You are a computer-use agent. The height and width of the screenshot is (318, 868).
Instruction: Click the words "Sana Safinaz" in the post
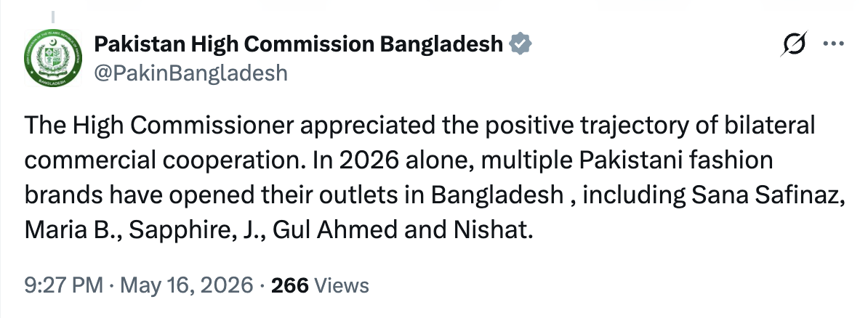[768, 195]
